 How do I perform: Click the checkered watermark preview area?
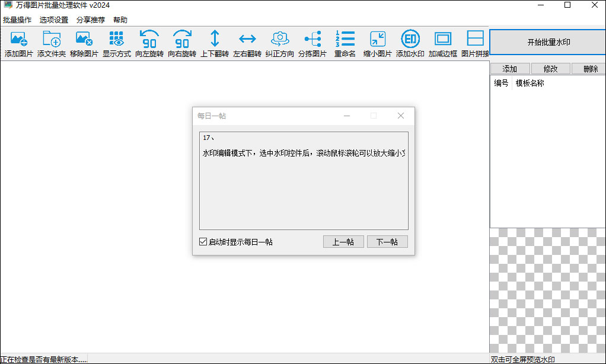click(x=548, y=290)
